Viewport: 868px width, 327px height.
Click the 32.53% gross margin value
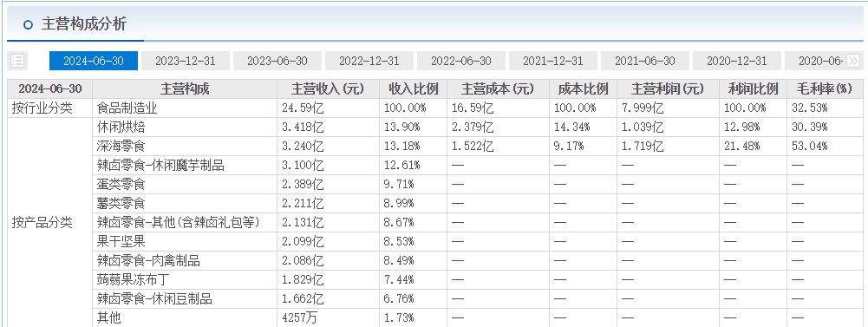[x=809, y=108]
